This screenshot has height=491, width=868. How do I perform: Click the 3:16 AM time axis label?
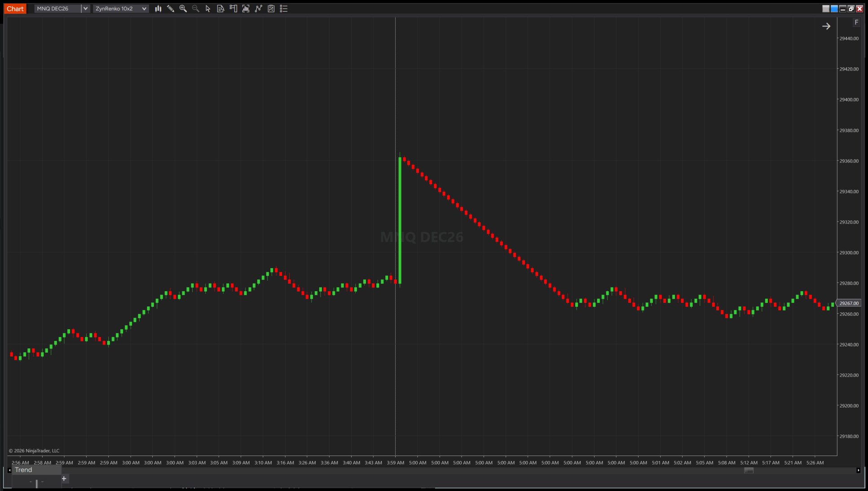(x=285, y=463)
